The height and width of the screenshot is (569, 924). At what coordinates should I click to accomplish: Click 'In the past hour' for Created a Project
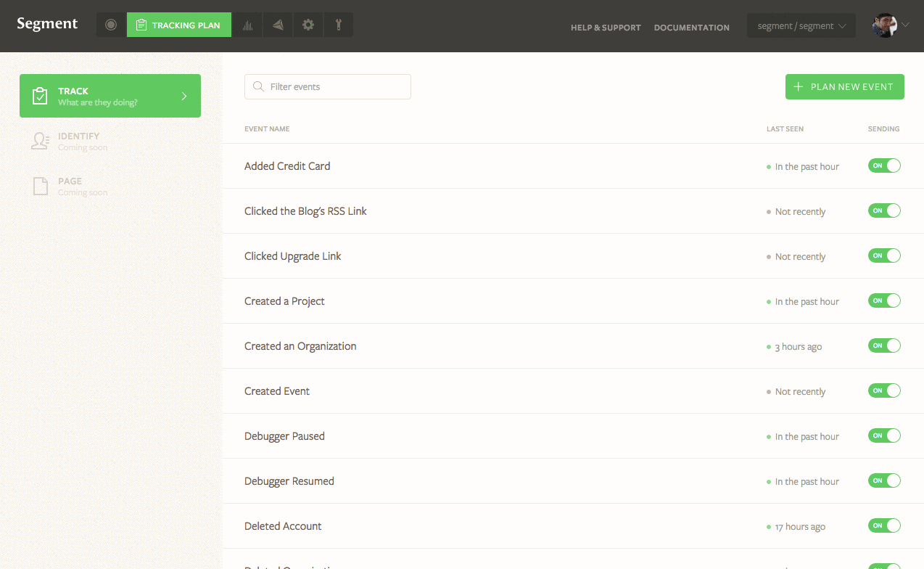(807, 302)
